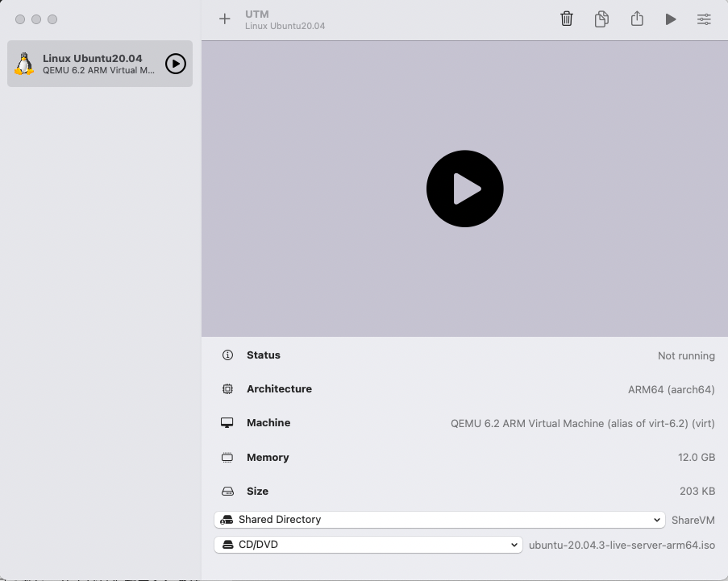The width and height of the screenshot is (728, 581).
Task: Click the 'Memory' label
Action: pos(268,458)
